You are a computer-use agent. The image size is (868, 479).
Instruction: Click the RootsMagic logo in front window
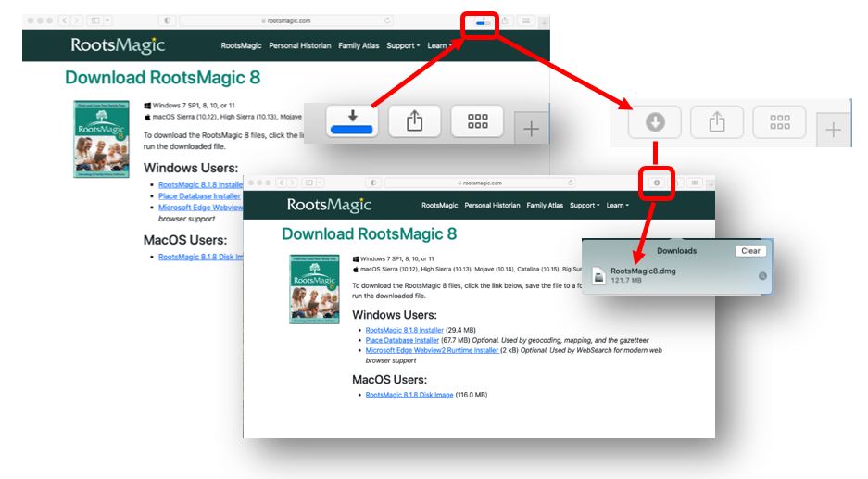click(x=329, y=205)
